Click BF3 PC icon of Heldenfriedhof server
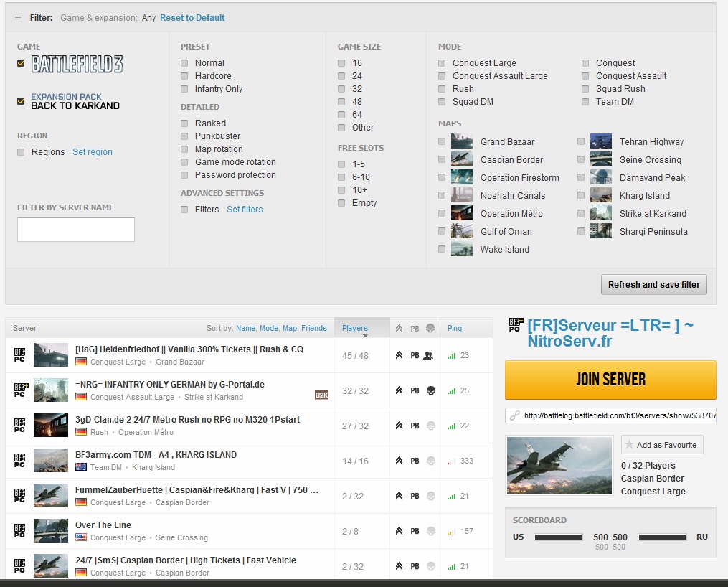Image resolution: width=728 pixels, height=587 pixels. [19, 355]
